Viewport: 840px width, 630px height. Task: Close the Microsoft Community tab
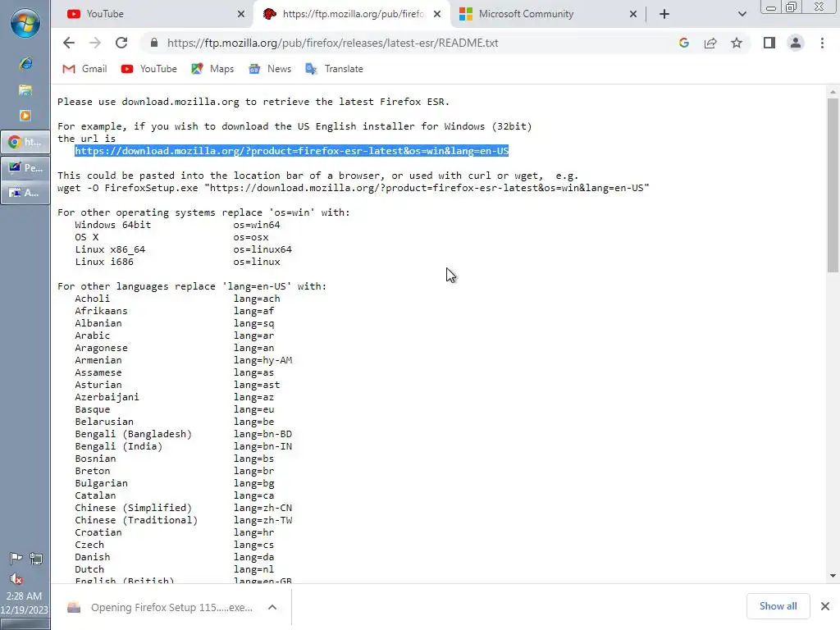pyautogui.click(x=633, y=15)
